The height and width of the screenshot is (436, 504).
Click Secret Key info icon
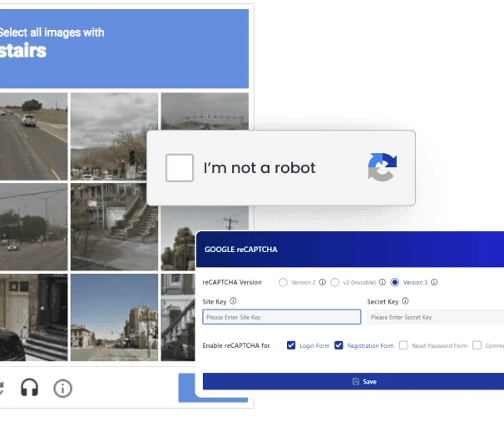[405, 301]
